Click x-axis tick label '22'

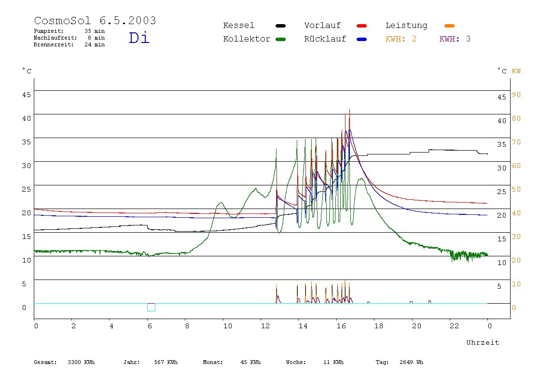(455, 326)
